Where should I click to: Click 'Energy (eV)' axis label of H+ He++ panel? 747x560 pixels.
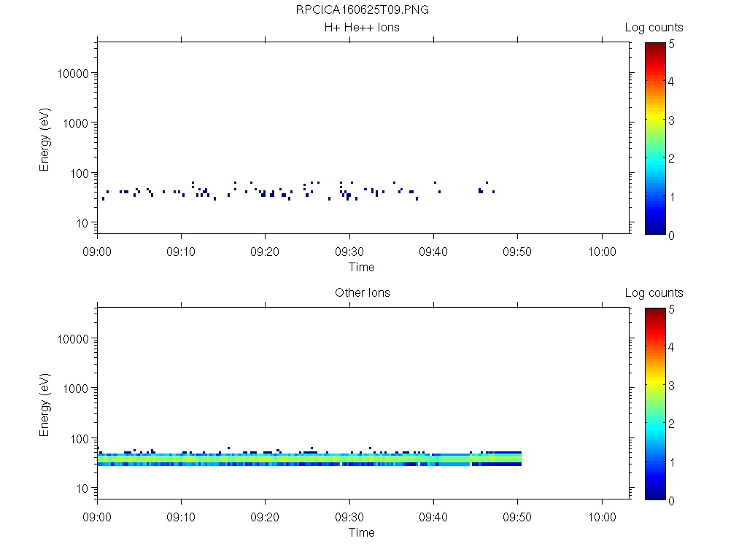(44, 139)
